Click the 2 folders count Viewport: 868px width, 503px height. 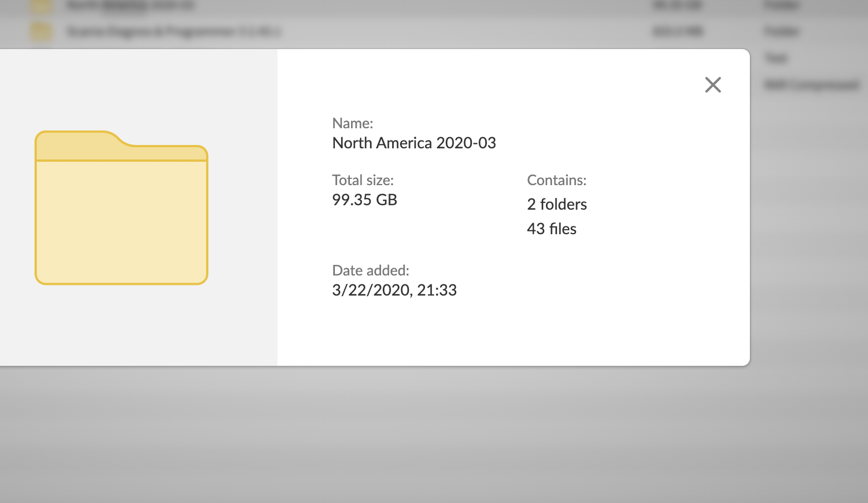(557, 204)
